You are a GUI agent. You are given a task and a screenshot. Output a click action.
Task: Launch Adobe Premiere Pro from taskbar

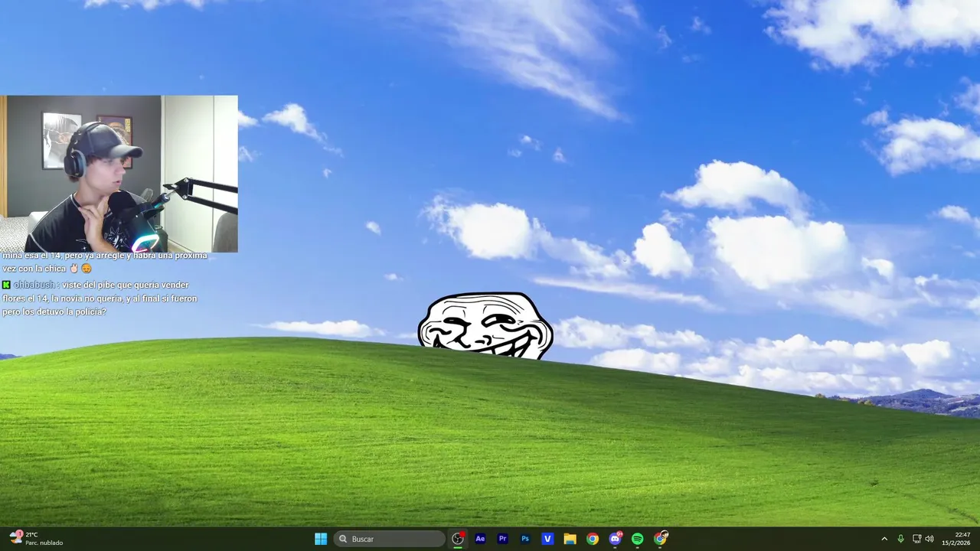502,539
